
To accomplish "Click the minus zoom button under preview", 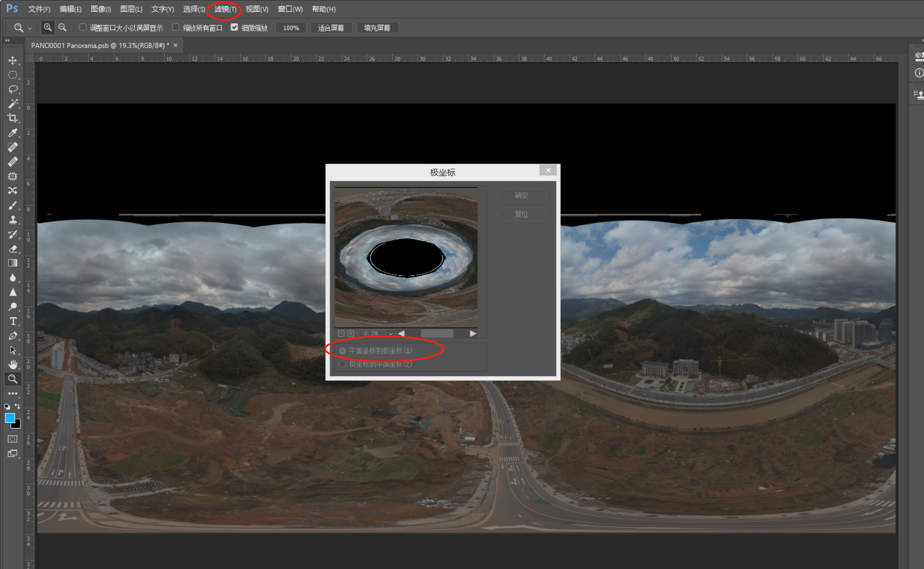I will click(341, 333).
